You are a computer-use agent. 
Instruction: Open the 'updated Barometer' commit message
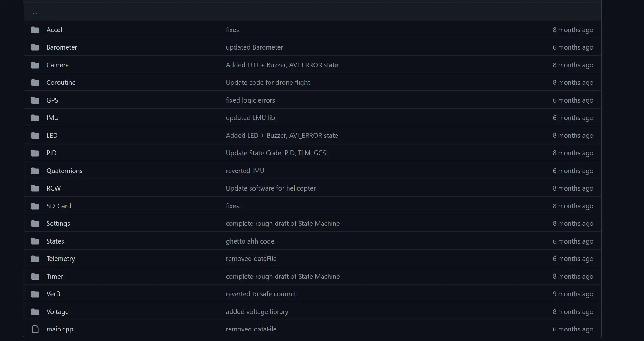[x=254, y=47]
